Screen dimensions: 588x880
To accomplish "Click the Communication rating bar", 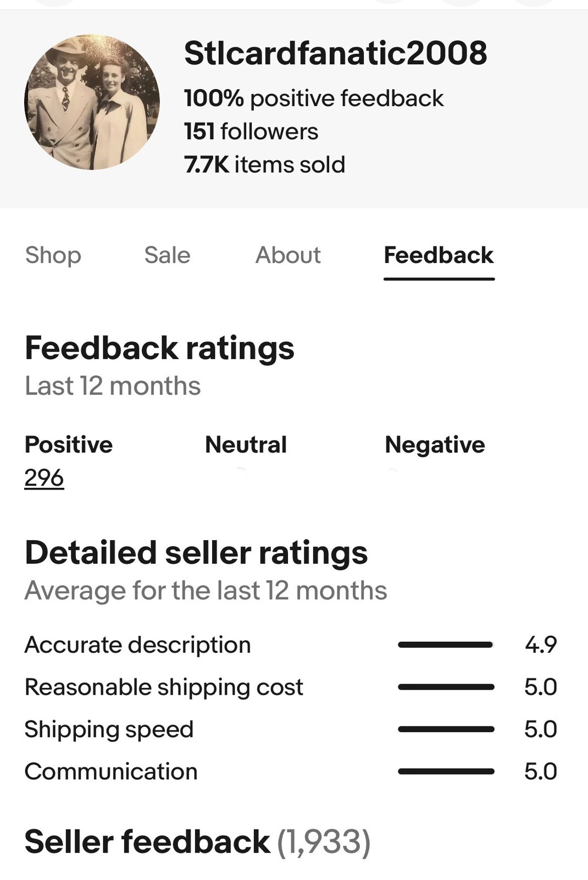I will pyautogui.click(x=446, y=772).
